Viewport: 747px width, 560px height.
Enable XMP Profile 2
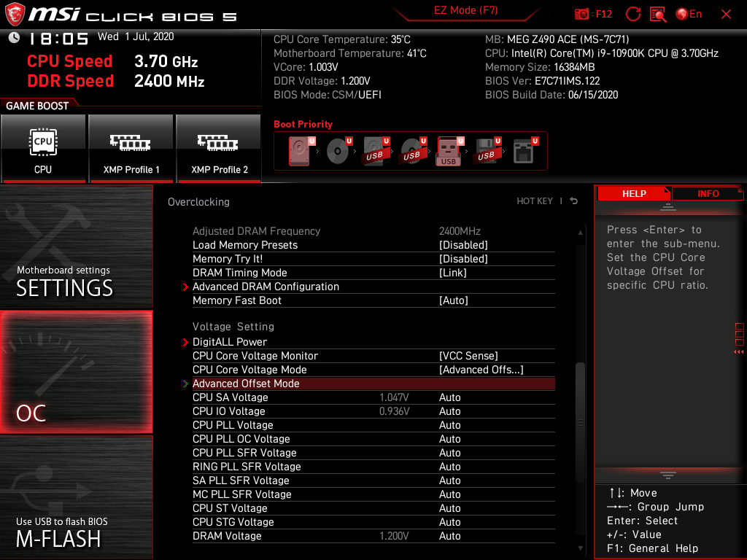[218, 148]
